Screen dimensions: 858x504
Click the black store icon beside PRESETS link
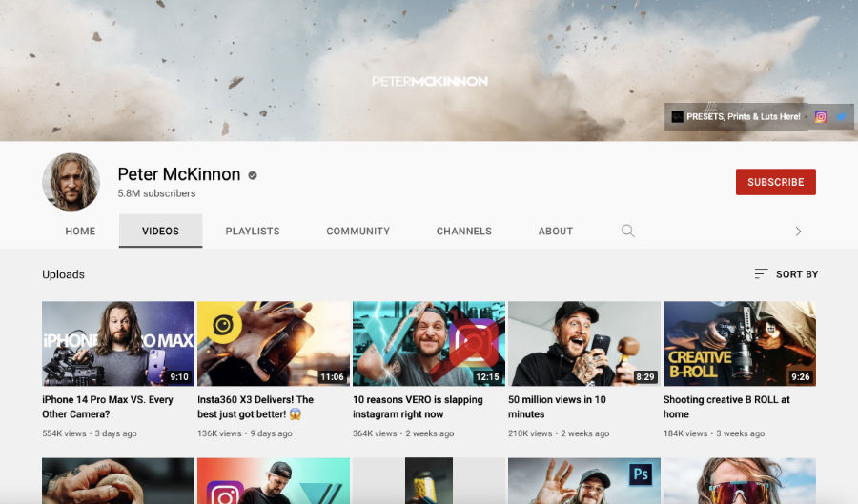point(677,117)
